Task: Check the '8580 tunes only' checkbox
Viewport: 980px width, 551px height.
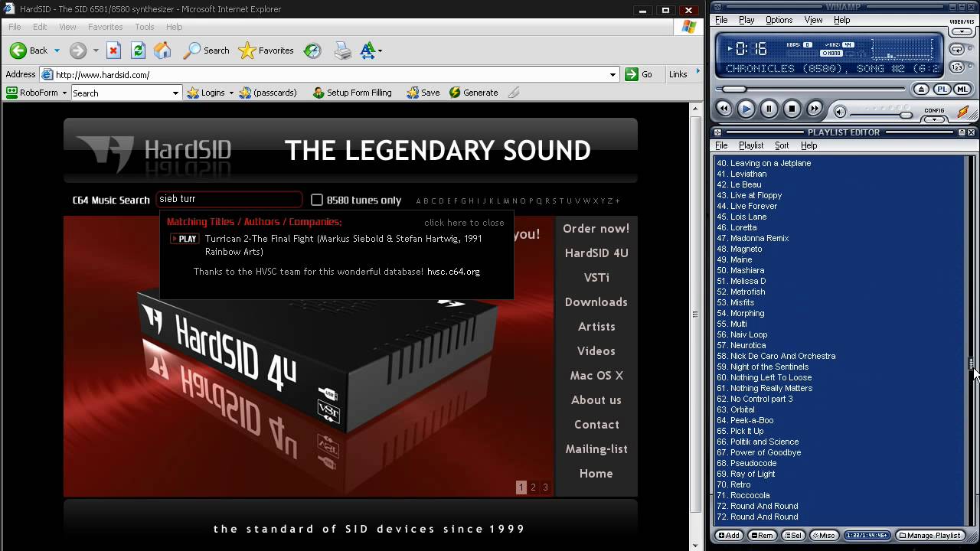Action: click(317, 200)
